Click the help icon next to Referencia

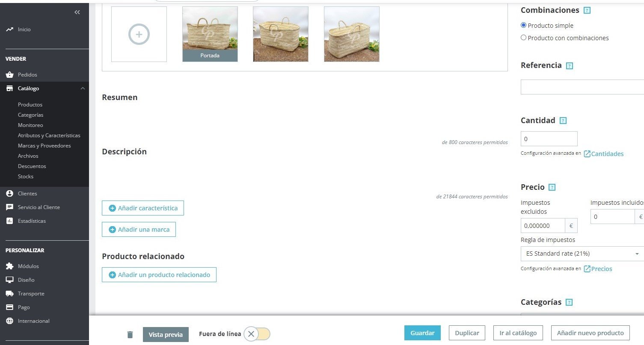pos(569,66)
